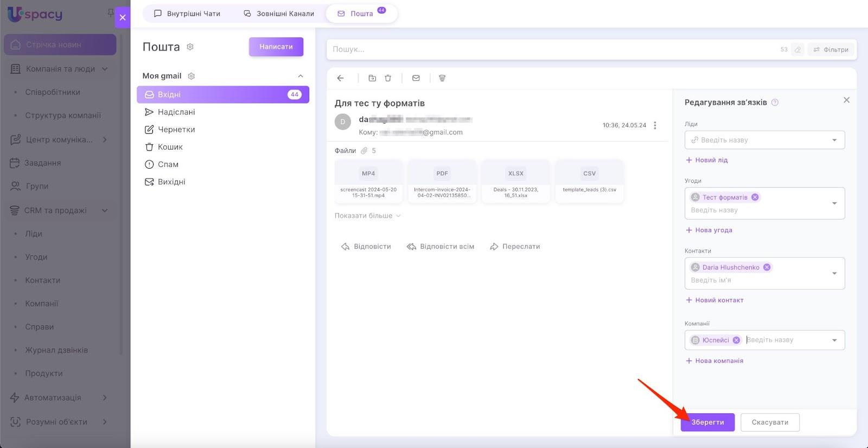Viewport: 868px width, 448px height.
Task: Add Нова угода link
Action: (x=709, y=230)
